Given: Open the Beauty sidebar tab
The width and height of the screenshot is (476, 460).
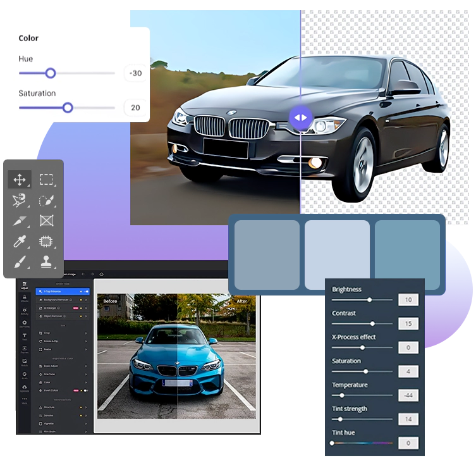Looking at the screenshot, I should point(25,311).
